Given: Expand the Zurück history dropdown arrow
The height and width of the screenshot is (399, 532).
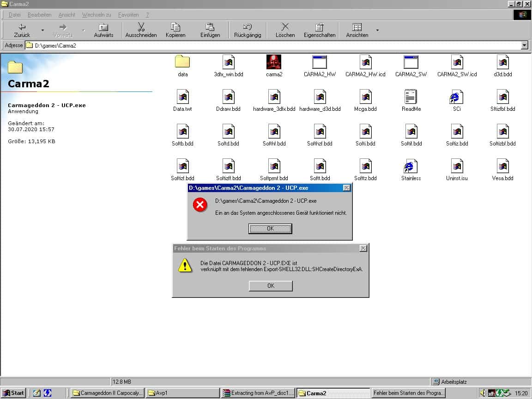Looking at the screenshot, I should pyautogui.click(x=42, y=30).
